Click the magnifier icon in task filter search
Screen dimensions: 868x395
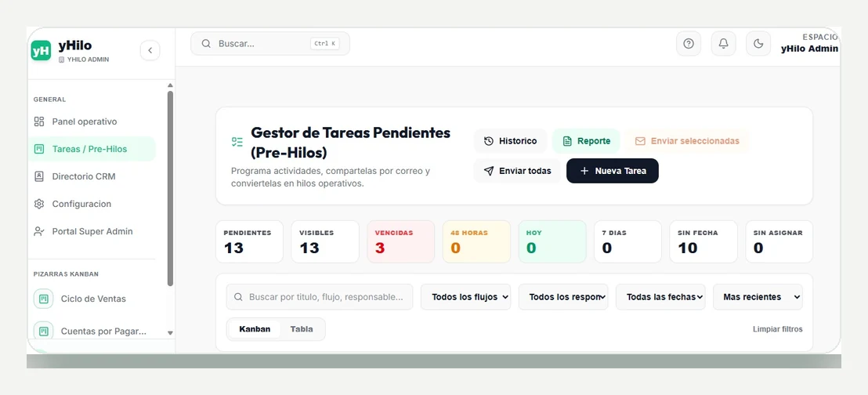238,297
